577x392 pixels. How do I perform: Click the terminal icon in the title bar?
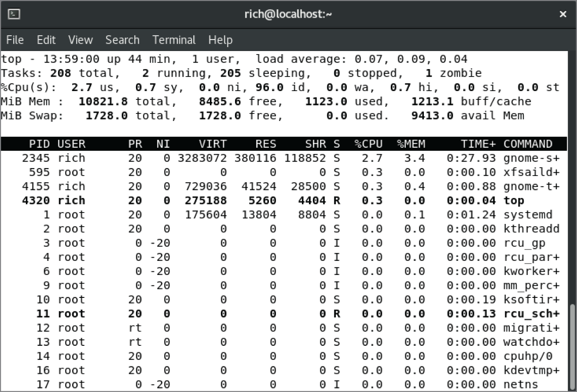pos(14,14)
